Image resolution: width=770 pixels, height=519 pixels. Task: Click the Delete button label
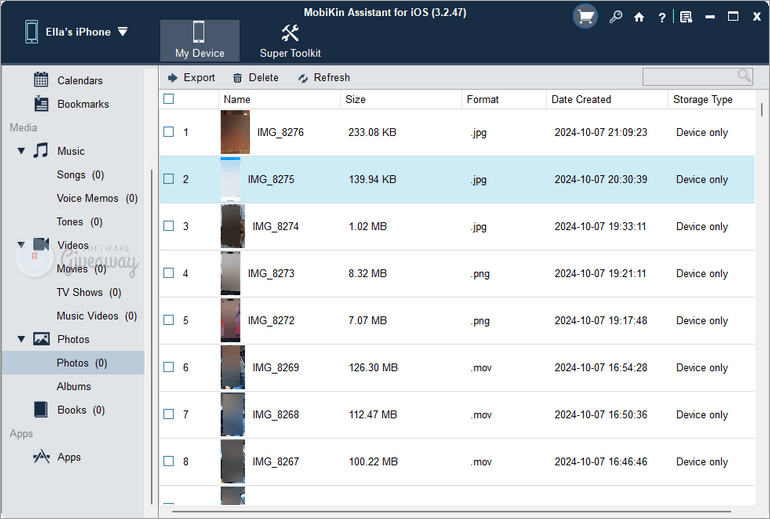tap(263, 78)
